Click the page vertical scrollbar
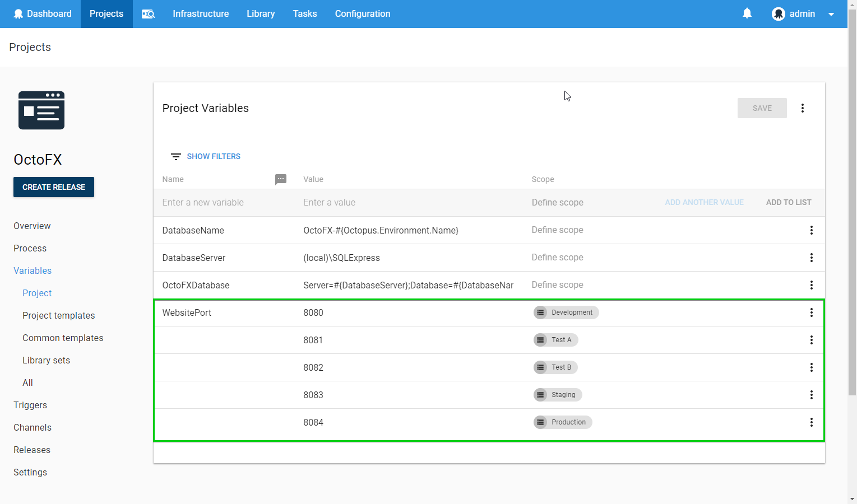Viewport: 857px width, 504px height. (852, 196)
